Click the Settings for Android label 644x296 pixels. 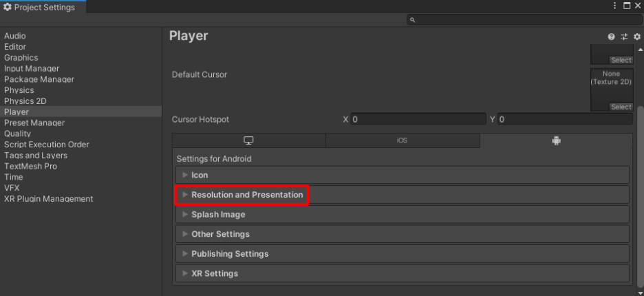(x=214, y=158)
